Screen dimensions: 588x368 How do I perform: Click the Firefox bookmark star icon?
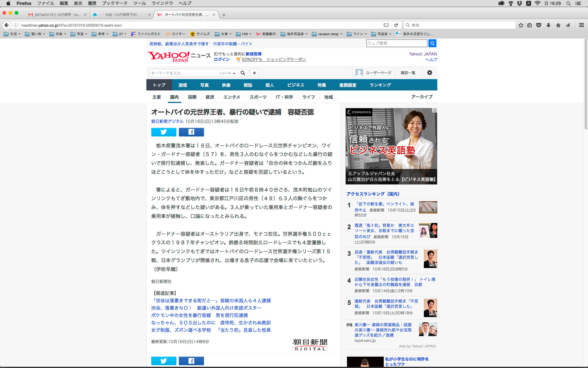pos(521,25)
